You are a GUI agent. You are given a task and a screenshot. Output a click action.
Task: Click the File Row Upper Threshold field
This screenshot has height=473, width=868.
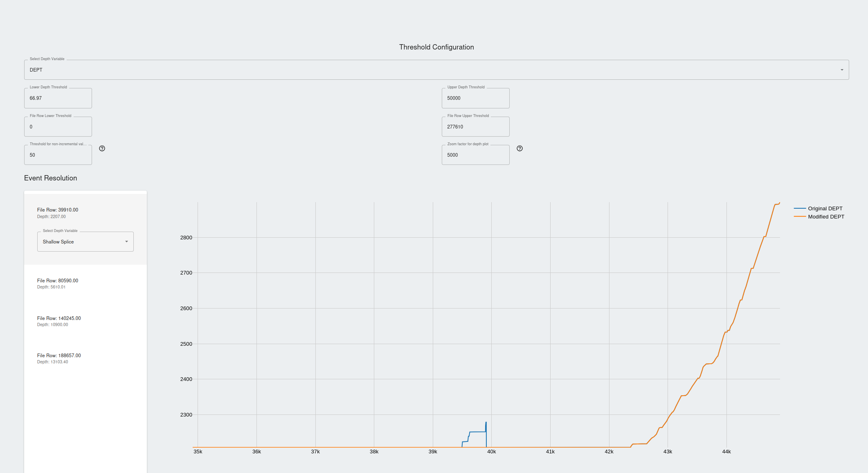coord(475,127)
